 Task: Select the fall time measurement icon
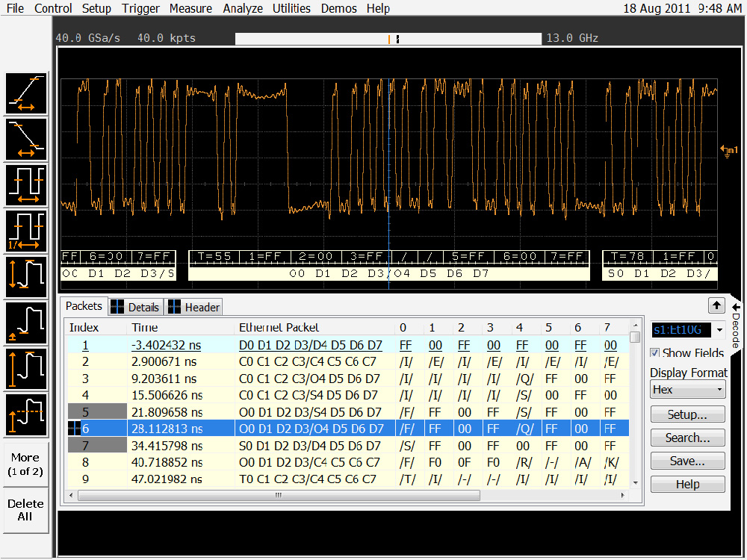tap(26, 139)
